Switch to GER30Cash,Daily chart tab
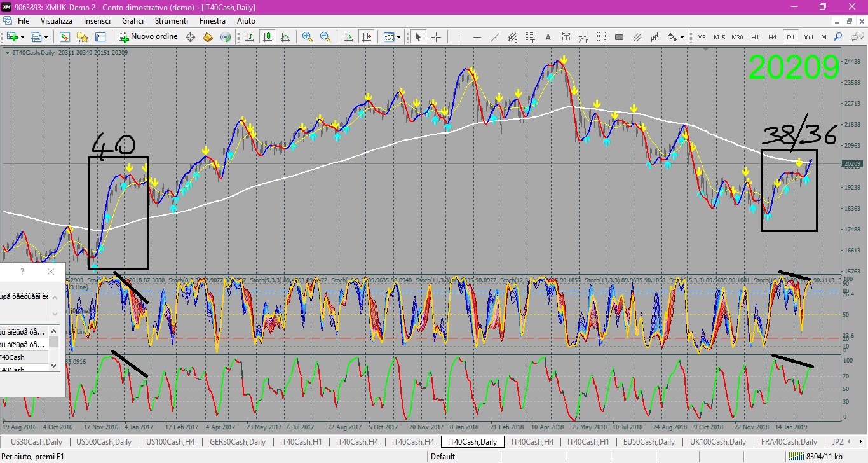This screenshot has height=463, width=868. click(x=238, y=441)
